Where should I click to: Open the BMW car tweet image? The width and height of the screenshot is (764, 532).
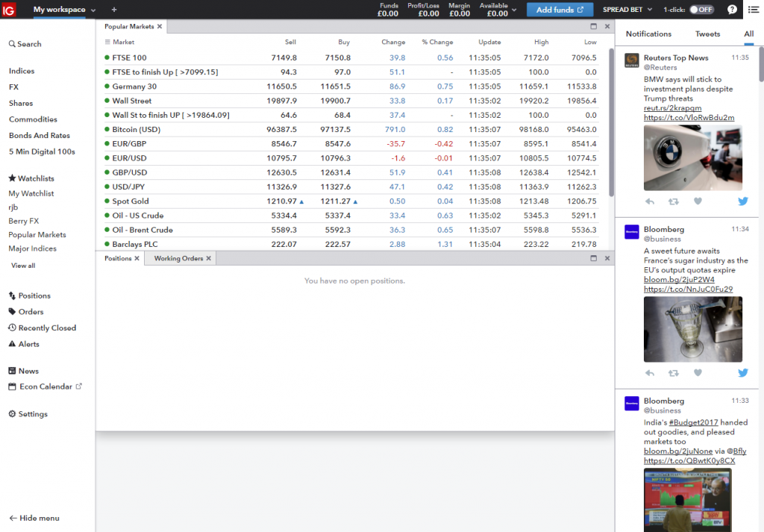click(x=692, y=158)
